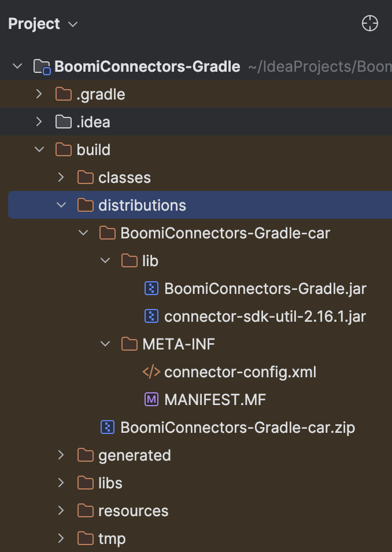392x552 pixels.
Task: Expand the classes folder
Action: [x=61, y=178]
